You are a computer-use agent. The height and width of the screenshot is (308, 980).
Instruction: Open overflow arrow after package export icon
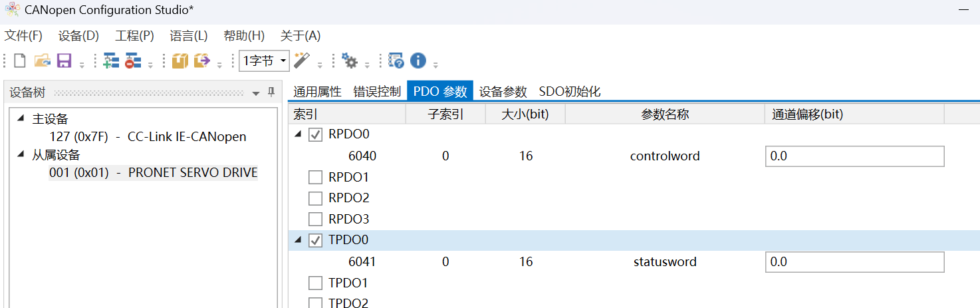click(219, 65)
